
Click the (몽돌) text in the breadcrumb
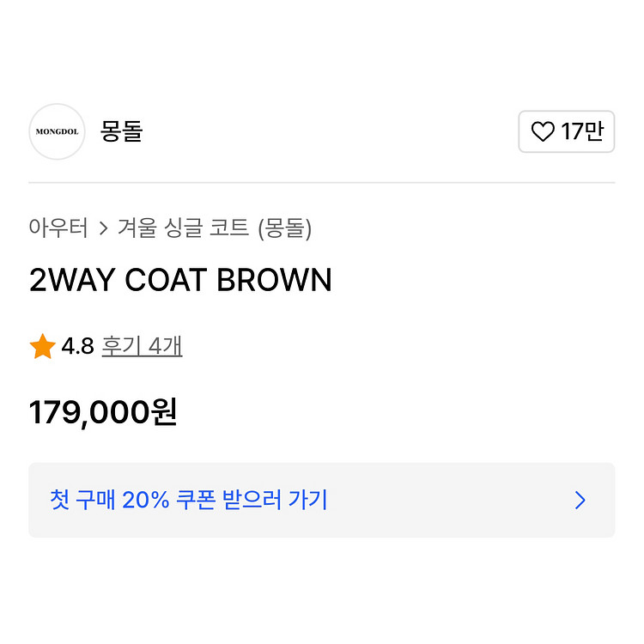pos(284,228)
